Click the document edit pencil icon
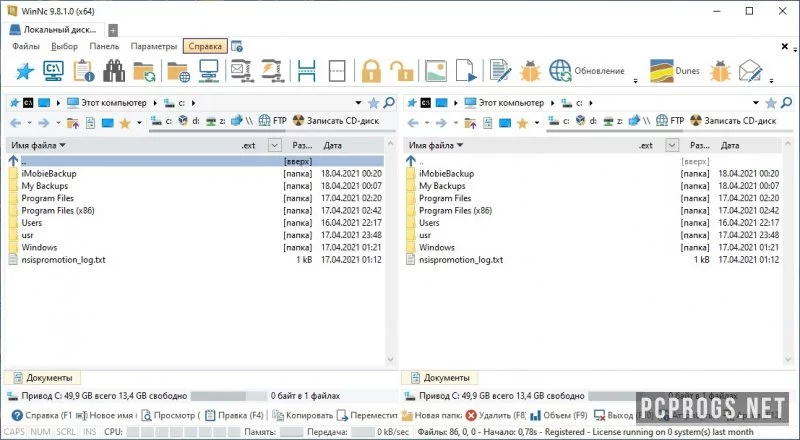Screen dimensions: 800x440 (500, 71)
